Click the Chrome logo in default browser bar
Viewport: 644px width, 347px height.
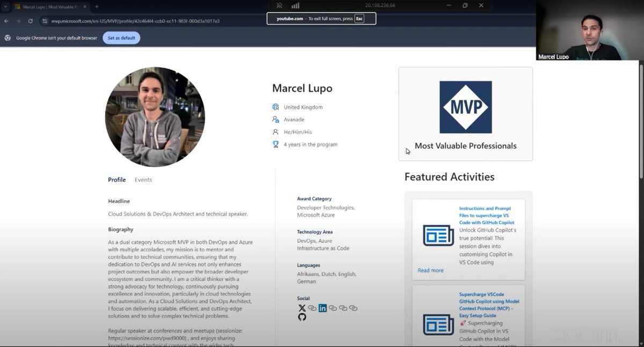(x=8, y=38)
